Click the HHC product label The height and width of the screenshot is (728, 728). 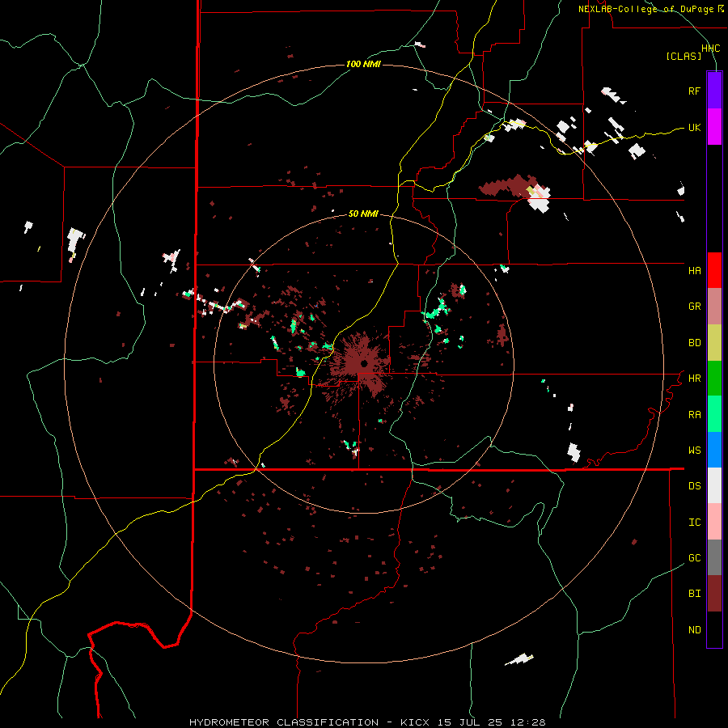710,49
